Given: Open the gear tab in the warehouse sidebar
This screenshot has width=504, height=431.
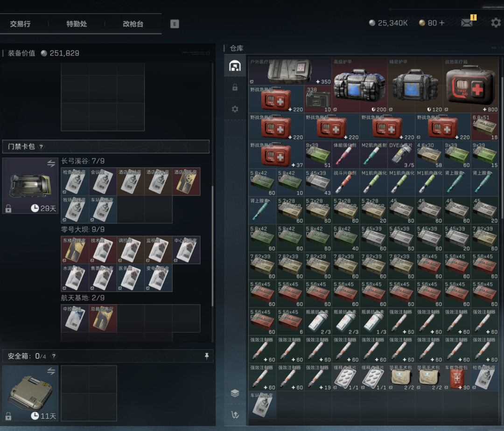Looking at the screenshot, I should click(x=235, y=109).
